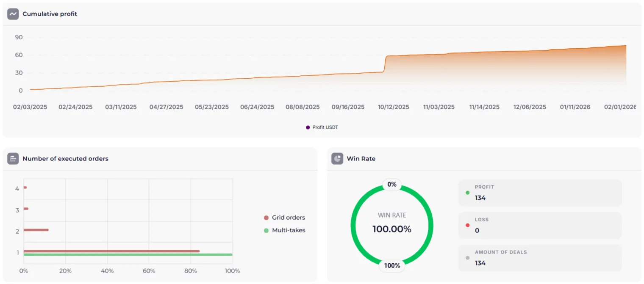Screen dimensions: 644x284
Task: Click the red Grid orders legend marker
Action: [266, 217]
